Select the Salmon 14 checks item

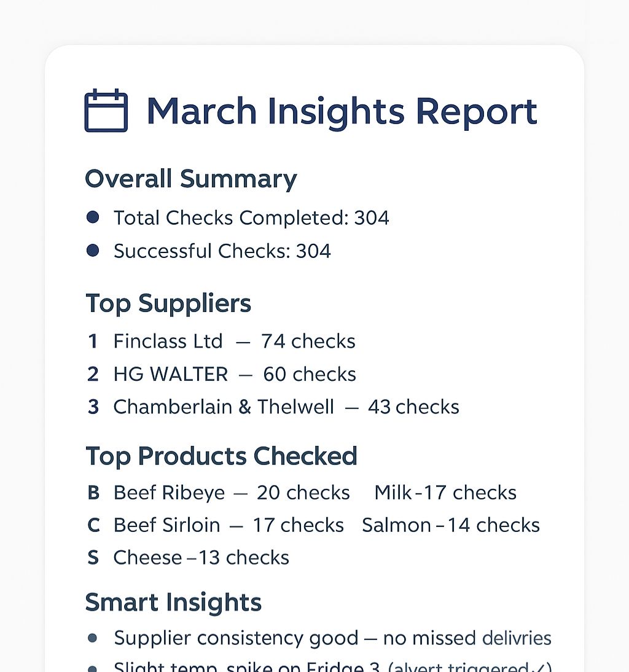pos(451,525)
